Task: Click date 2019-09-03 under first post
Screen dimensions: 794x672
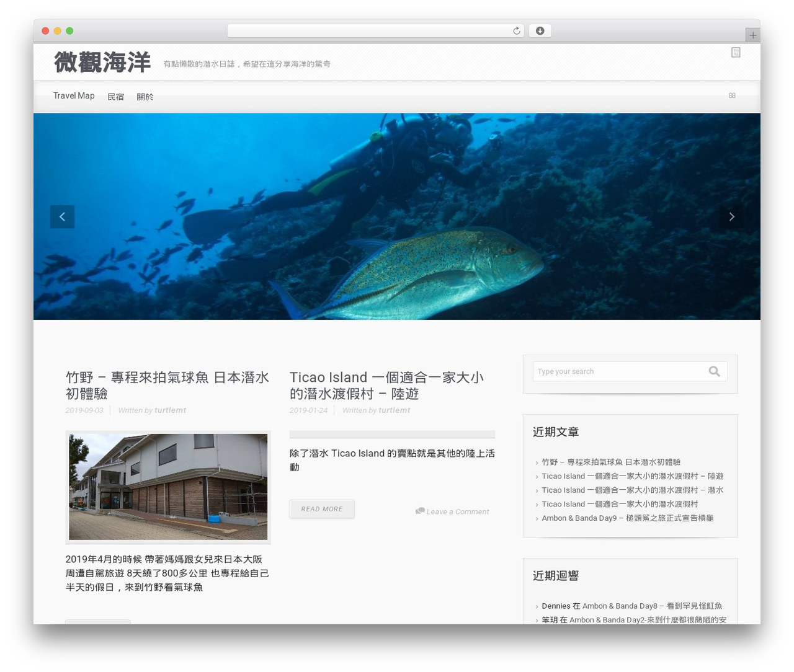Action: tap(84, 410)
